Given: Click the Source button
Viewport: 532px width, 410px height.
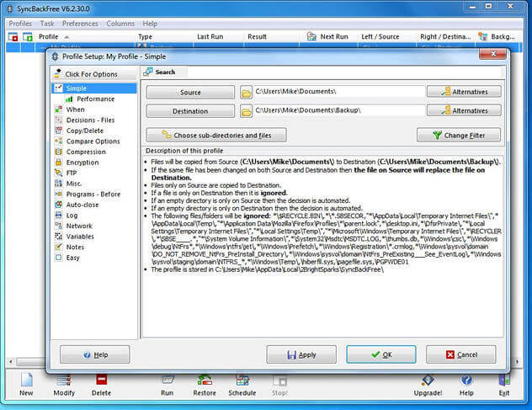Looking at the screenshot, I should [x=190, y=93].
